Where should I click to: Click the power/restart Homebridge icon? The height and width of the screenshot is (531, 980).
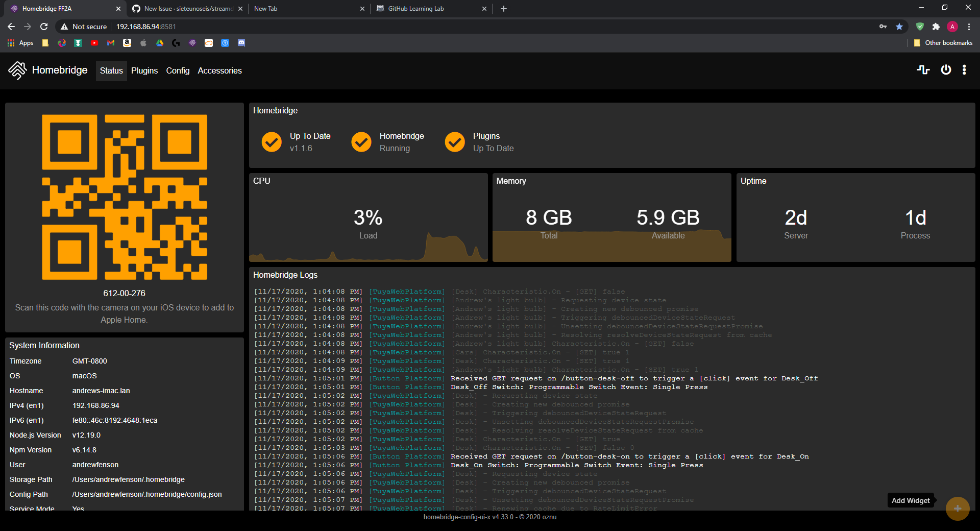[946, 70]
